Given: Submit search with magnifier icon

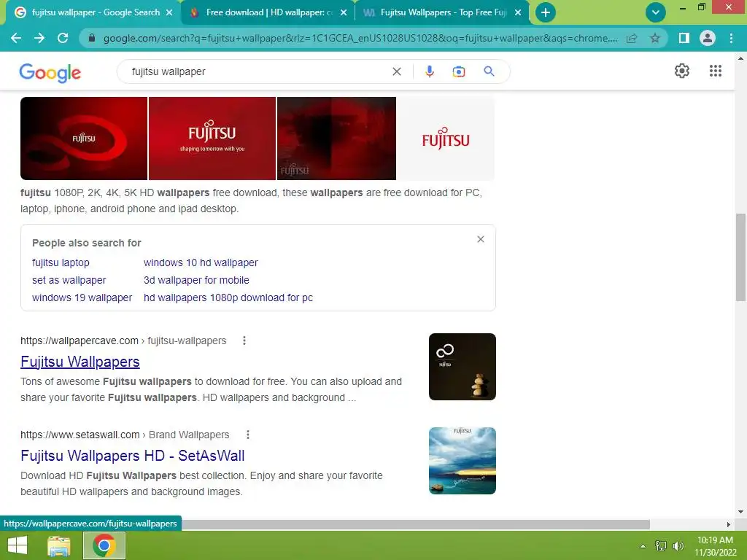Looking at the screenshot, I should pyautogui.click(x=489, y=71).
